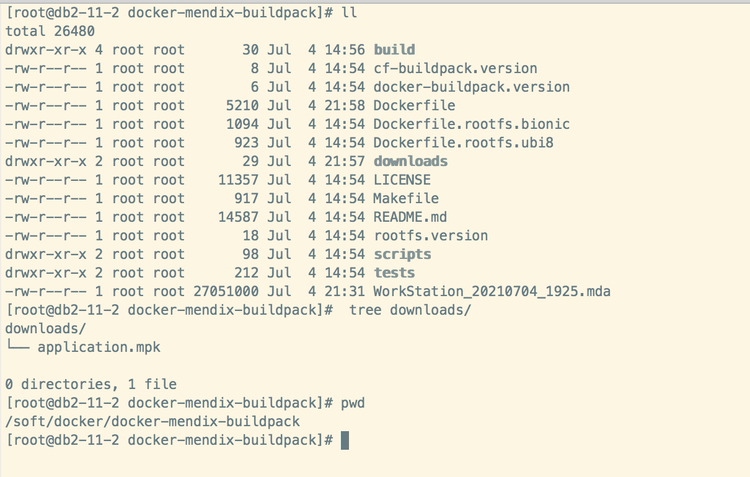Click the Dockerfile.rootfs.ubi8 file name
The height and width of the screenshot is (477, 750).
(463, 143)
